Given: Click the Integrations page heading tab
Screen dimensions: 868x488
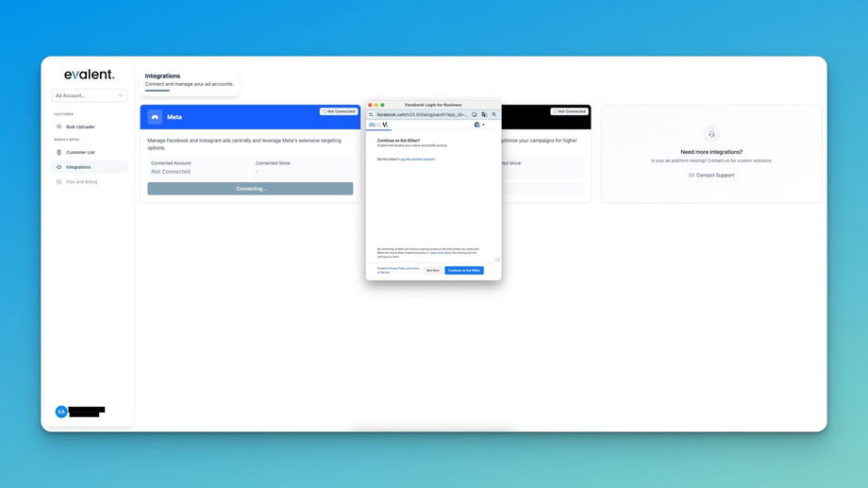Looking at the screenshot, I should tap(189, 81).
